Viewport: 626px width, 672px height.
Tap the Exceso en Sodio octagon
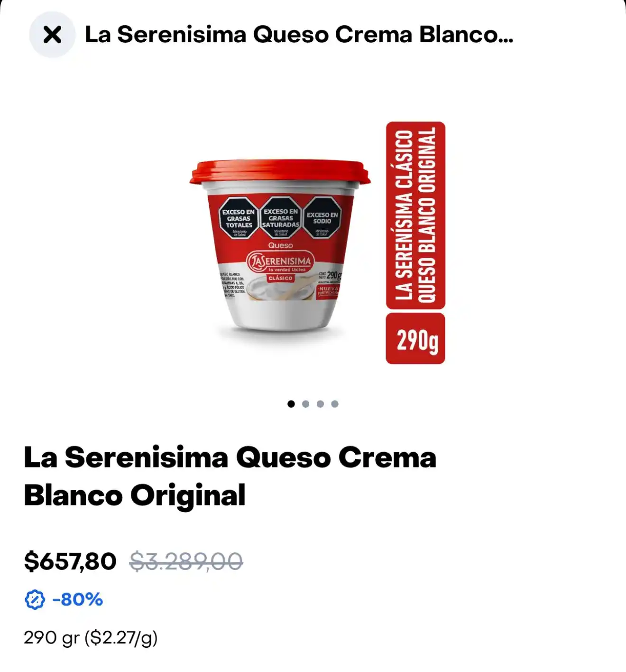coord(322,218)
